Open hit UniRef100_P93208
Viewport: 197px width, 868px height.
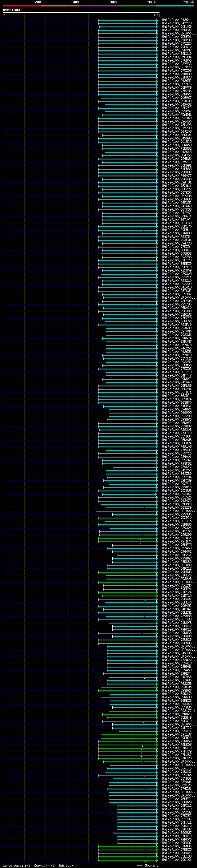pos(177,416)
